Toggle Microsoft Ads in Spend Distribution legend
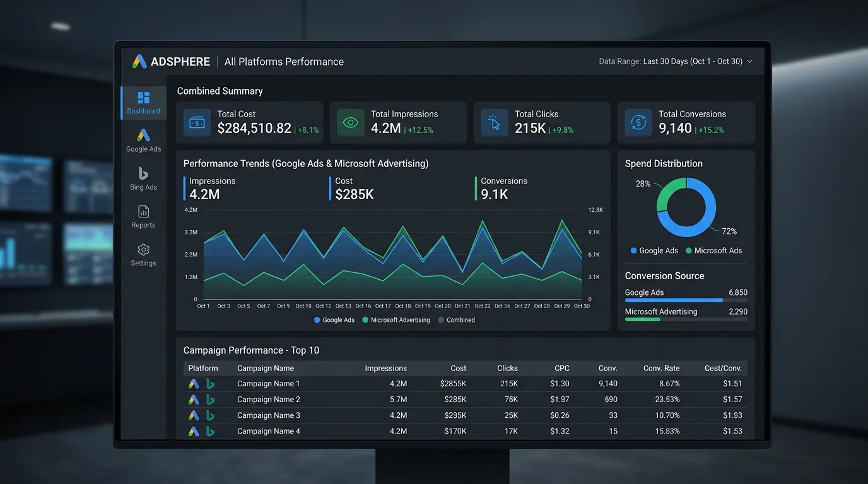The image size is (868, 484). point(713,251)
